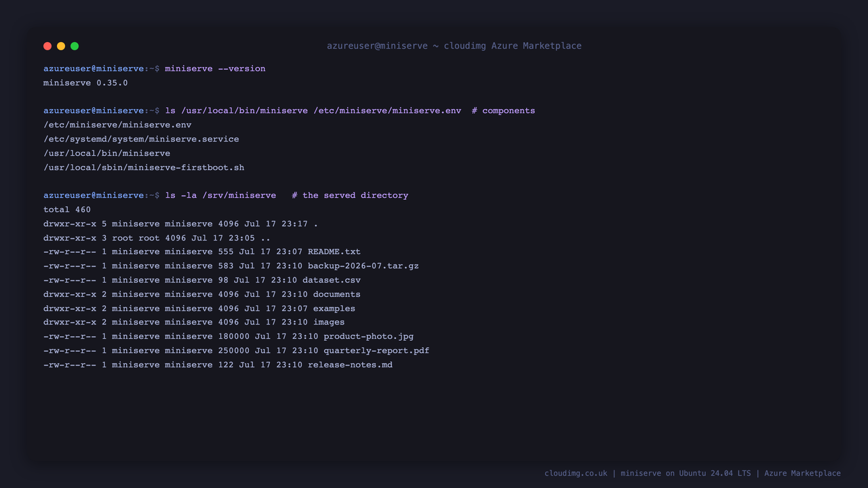Select the 'images' directory name
This screenshot has width=868, height=488.
pyautogui.click(x=329, y=323)
